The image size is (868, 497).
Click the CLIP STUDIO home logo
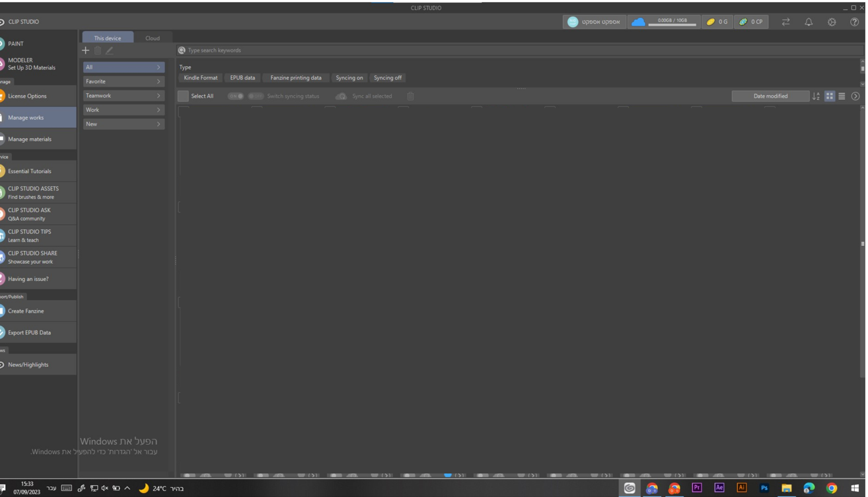point(20,22)
